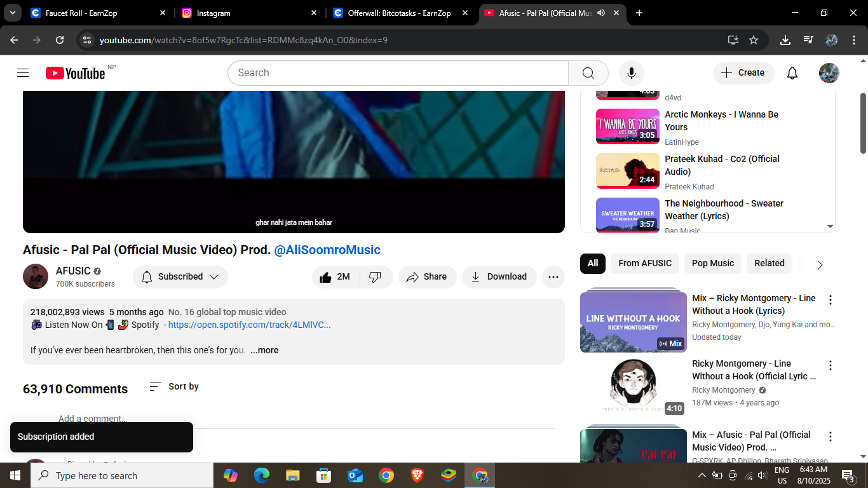868x488 pixels.
Task: Click the Add a comment field
Action: (93, 419)
